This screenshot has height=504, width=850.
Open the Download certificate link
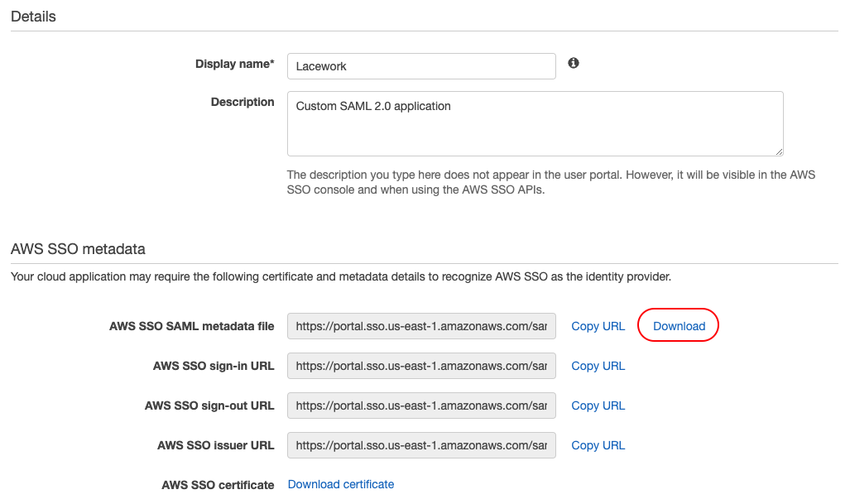click(341, 484)
